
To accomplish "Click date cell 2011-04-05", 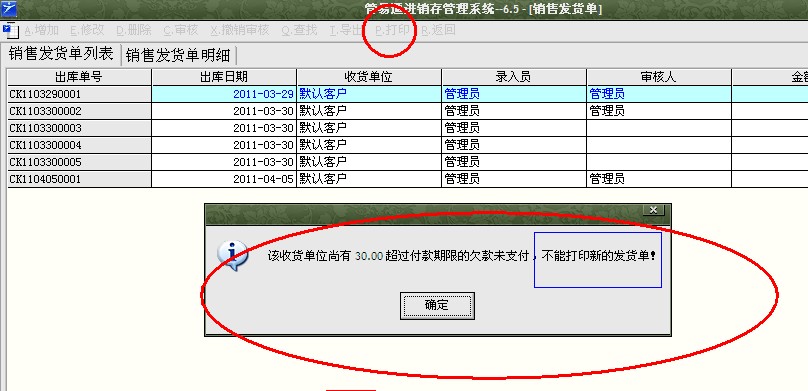I will coord(224,179).
